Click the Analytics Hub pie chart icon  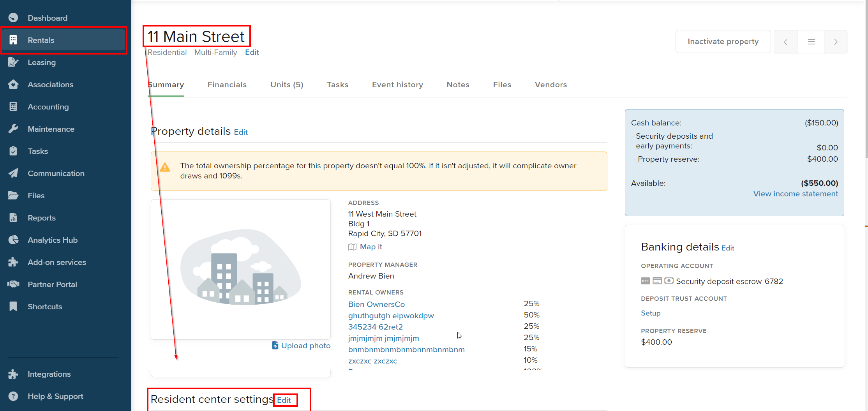click(x=13, y=240)
